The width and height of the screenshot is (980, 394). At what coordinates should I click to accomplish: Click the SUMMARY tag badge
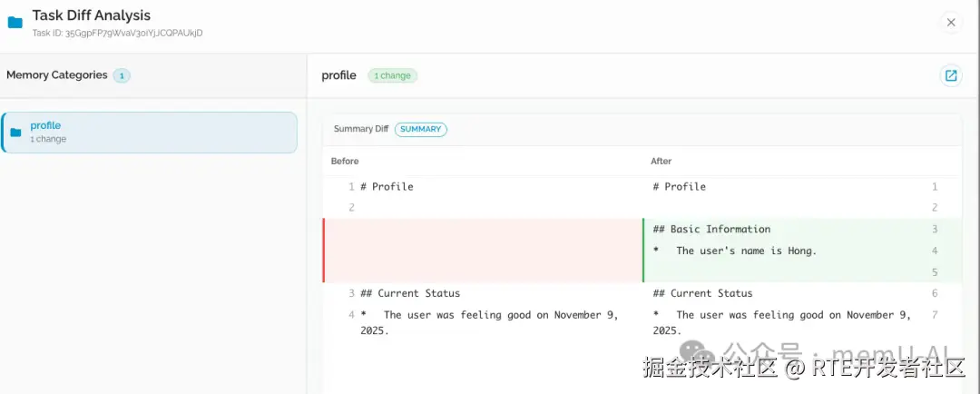(420, 129)
